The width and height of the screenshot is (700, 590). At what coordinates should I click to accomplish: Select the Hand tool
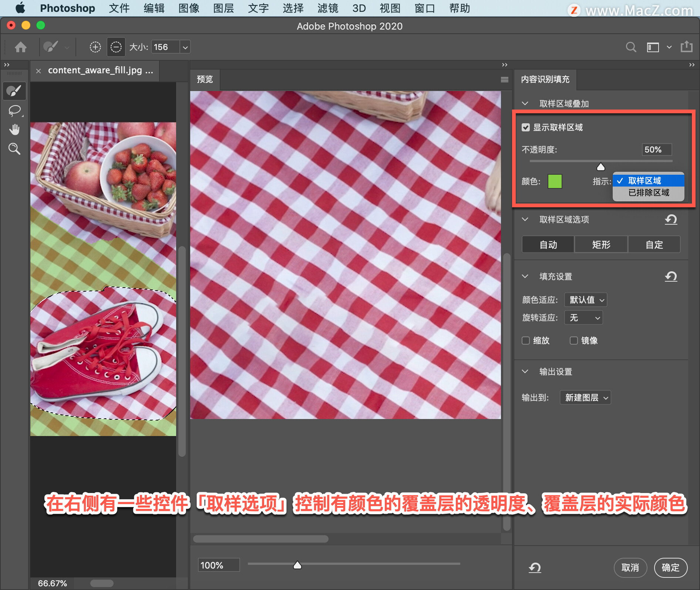(14, 130)
